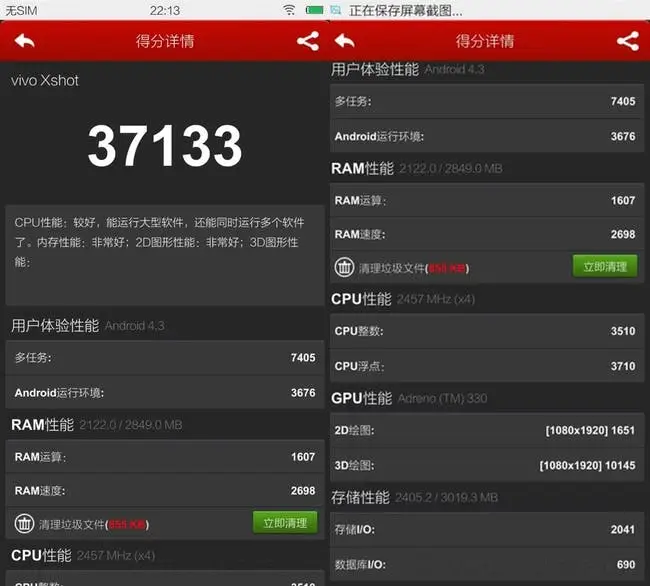This screenshot has width=650, height=586.
Task: Tap the trash bin icon in left screenshot
Action: pos(24,523)
